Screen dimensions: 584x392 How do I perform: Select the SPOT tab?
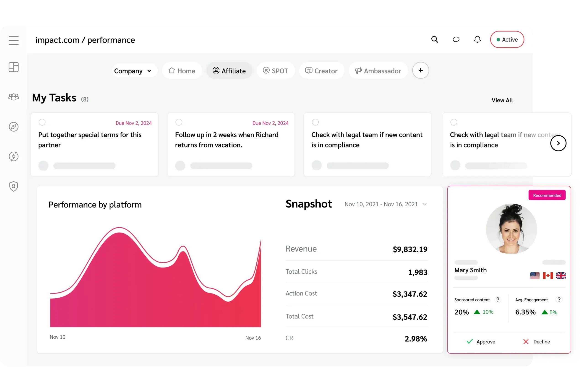pyautogui.click(x=276, y=71)
